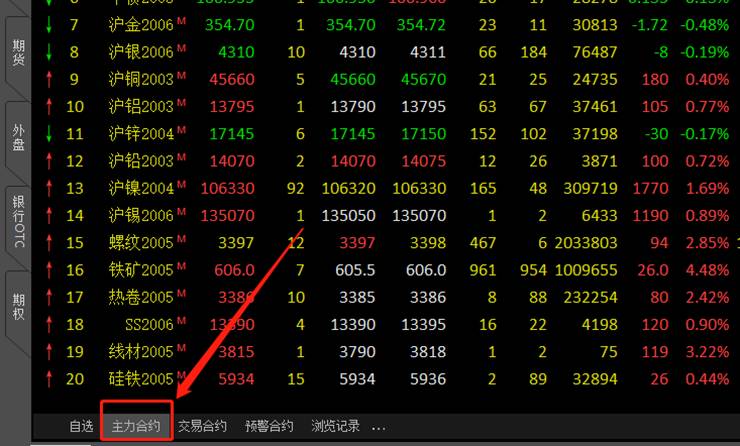Select contract row 沪银2006
Screen dimensions: 740x446
386,52
